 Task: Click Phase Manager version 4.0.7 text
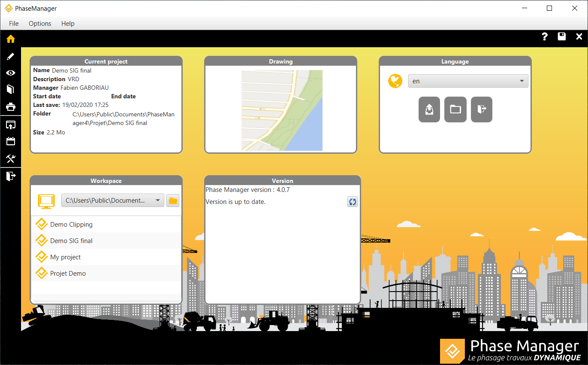247,190
